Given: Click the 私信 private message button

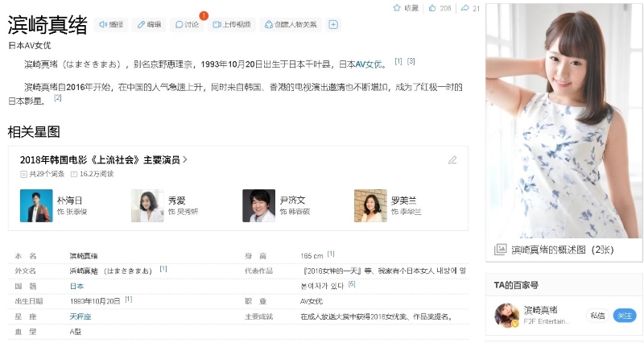Looking at the screenshot, I should pos(597,316).
